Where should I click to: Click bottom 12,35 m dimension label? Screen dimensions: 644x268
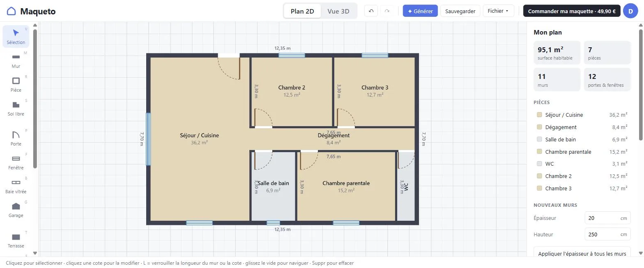click(283, 229)
